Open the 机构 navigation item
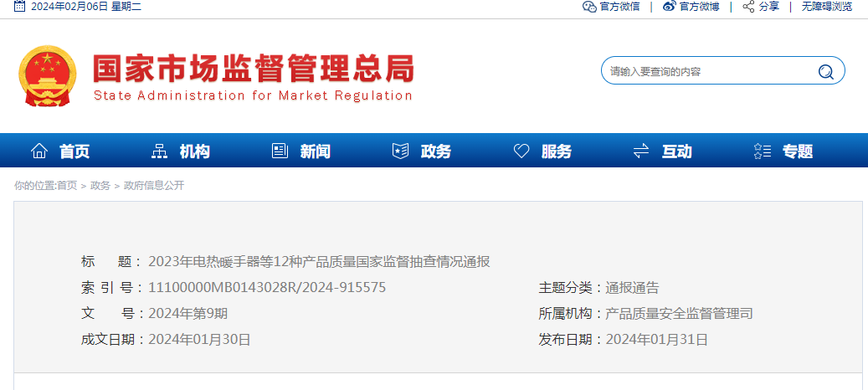This screenshot has height=390, width=868. [x=195, y=151]
